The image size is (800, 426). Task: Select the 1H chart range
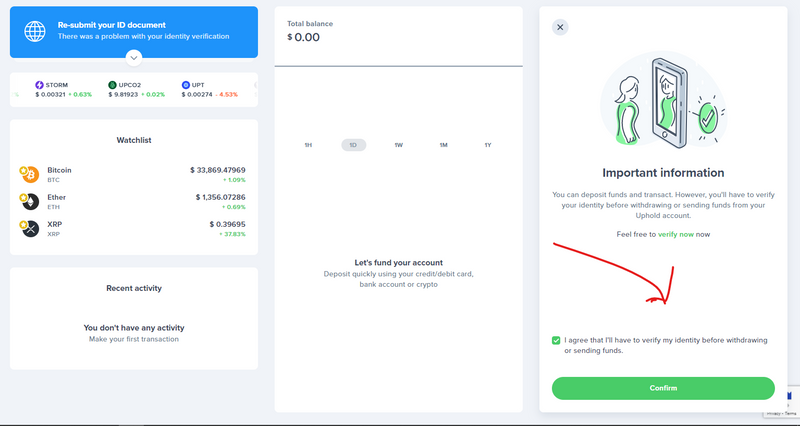pos(308,145)
